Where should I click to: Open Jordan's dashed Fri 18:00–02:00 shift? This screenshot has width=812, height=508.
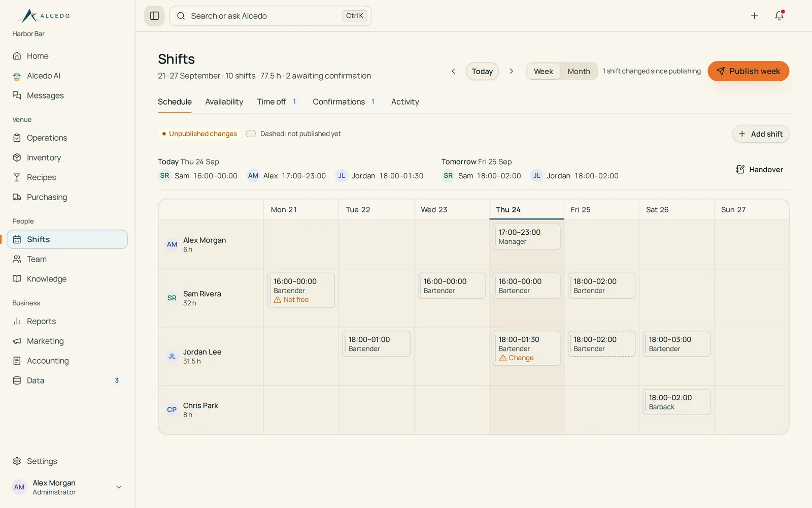(x=601, y=344)
